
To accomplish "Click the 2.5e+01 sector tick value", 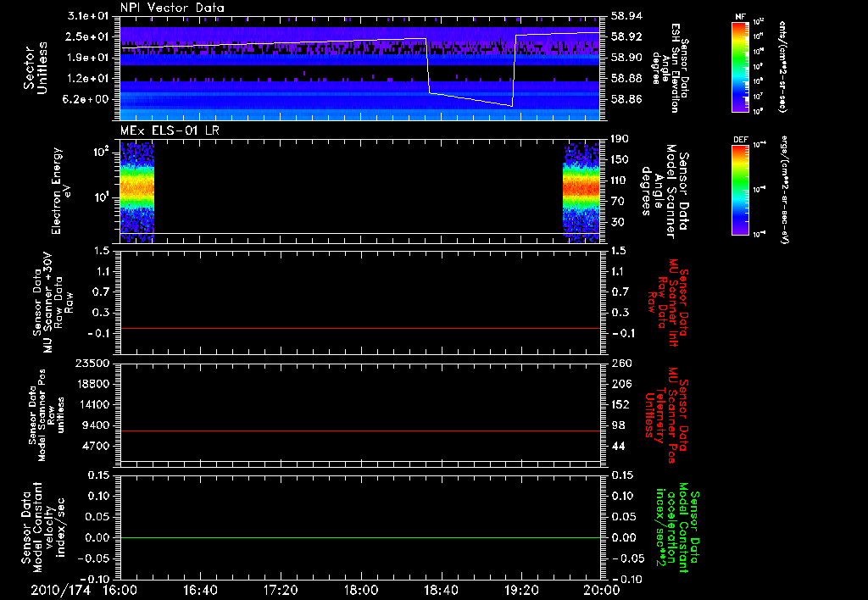I will click(x=88, y=36).
